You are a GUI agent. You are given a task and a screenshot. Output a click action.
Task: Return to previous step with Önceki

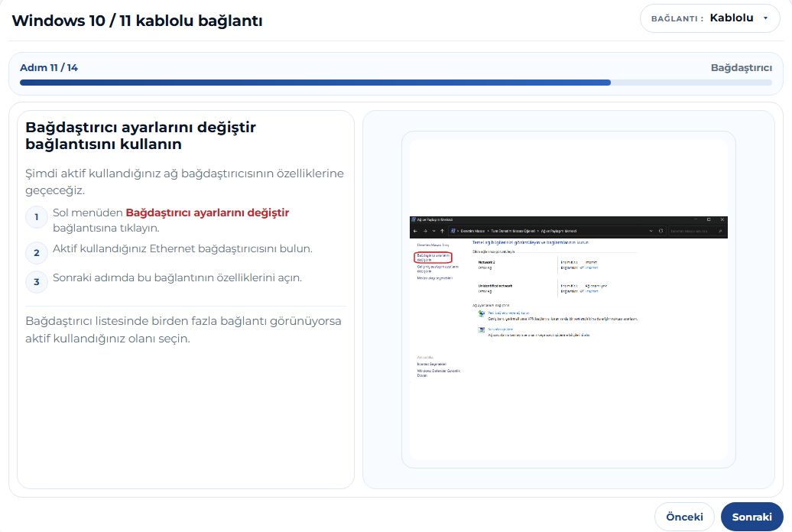[x=684, y=517]
